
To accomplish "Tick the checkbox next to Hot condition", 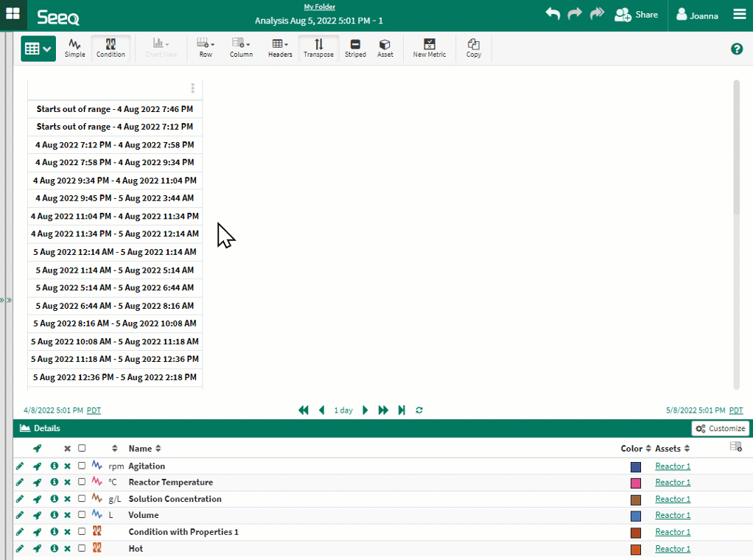I will [x=82, y=549].
